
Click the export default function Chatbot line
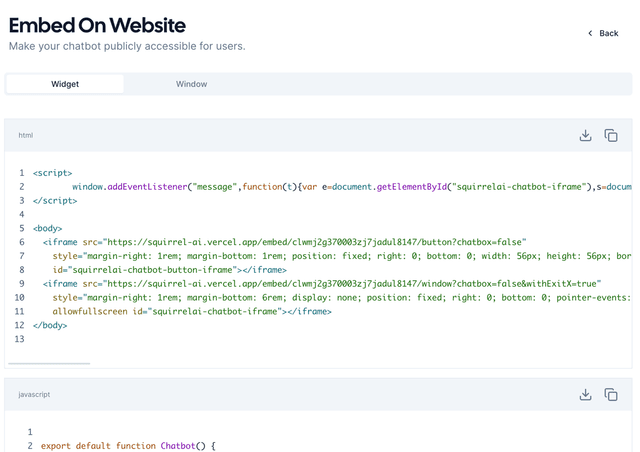pyautogui.click(x=128, y=446)
